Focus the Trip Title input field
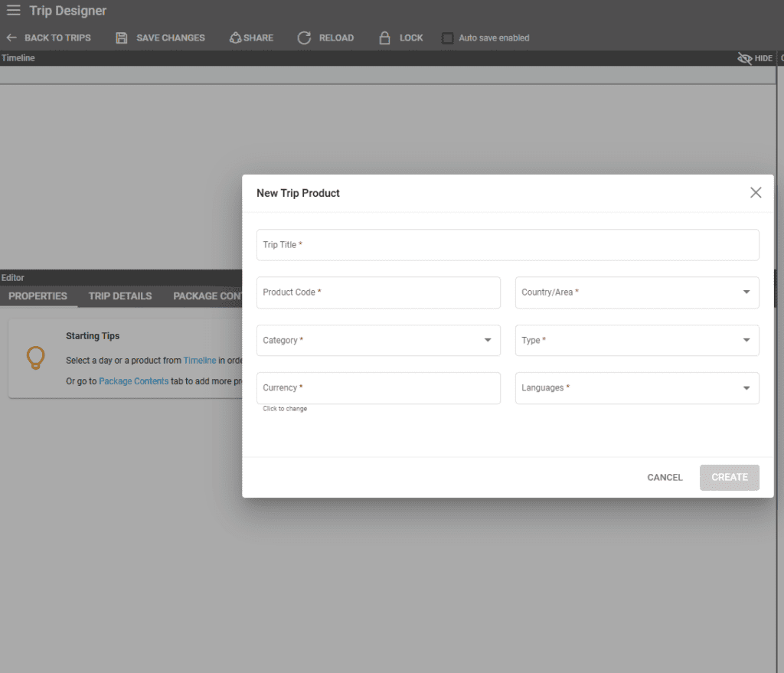This screenshot has width=784, height=673. [x=508, y=245]
